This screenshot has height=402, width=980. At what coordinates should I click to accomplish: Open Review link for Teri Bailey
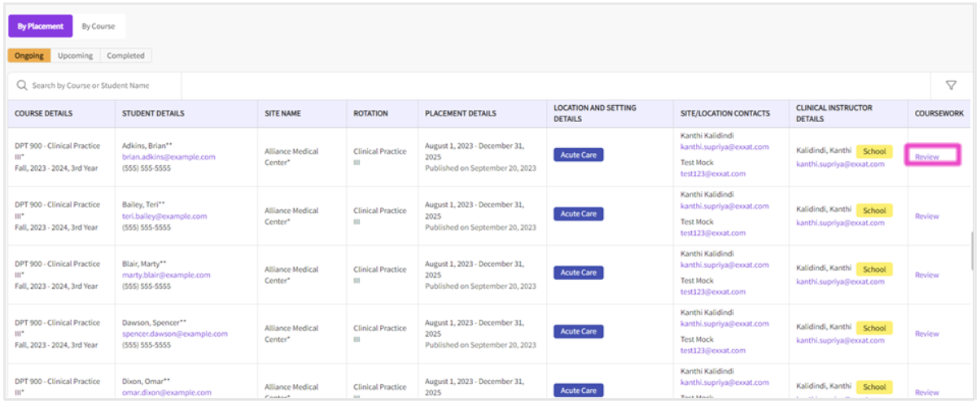pos(926,216)
